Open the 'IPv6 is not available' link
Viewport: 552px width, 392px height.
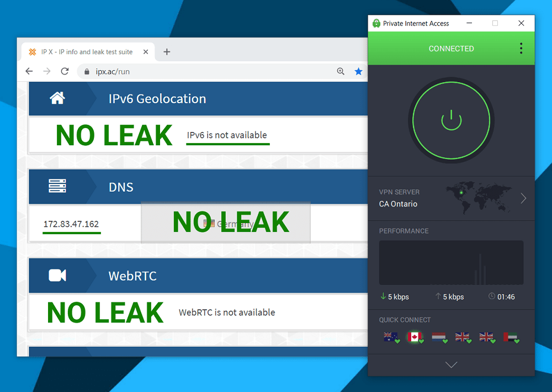pyautogui.click(x=227, y=135)
